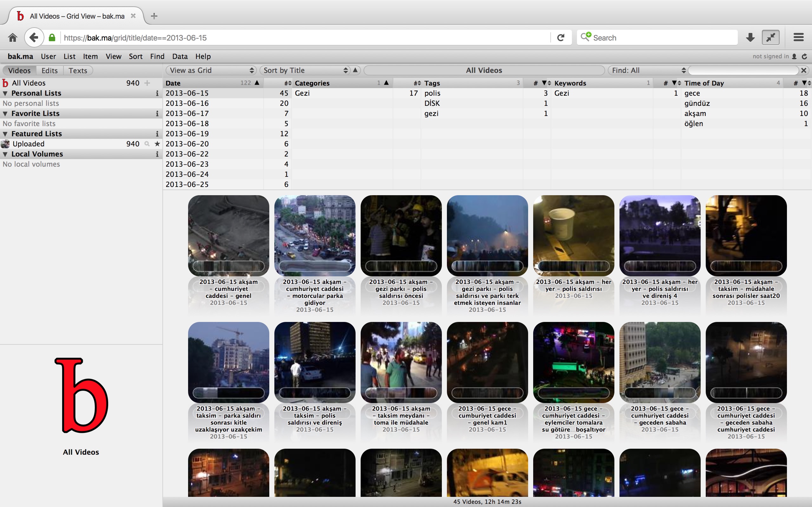Viewport: 812px width, 507px height.
Task: Clear the find field with X
Action: point(804,70)
